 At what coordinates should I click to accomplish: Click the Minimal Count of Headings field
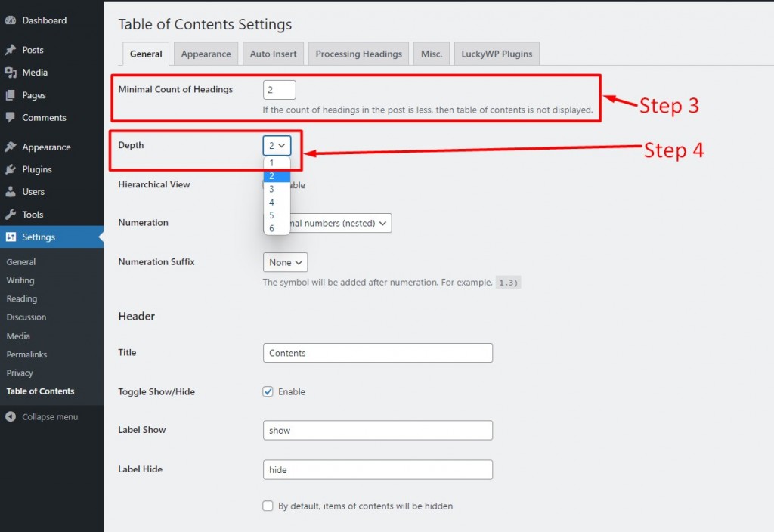pyautogui.click(x=280, y=90)
